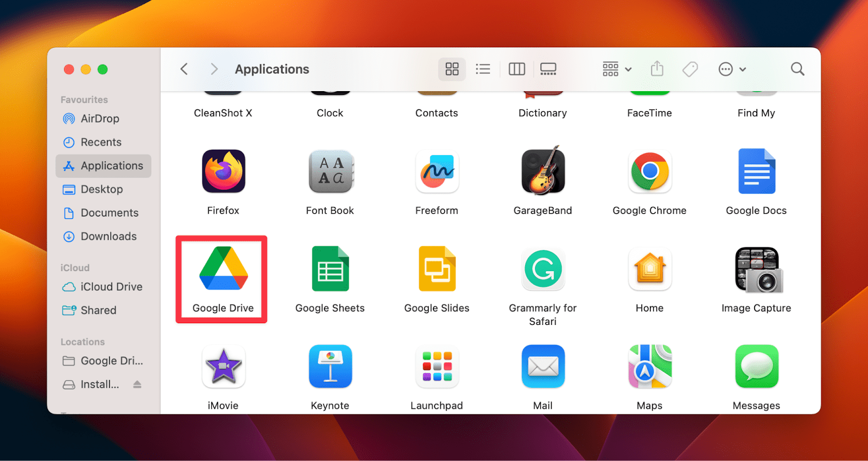
Task: Open search with the magnifier icon
Action: (x=797, y=69)
